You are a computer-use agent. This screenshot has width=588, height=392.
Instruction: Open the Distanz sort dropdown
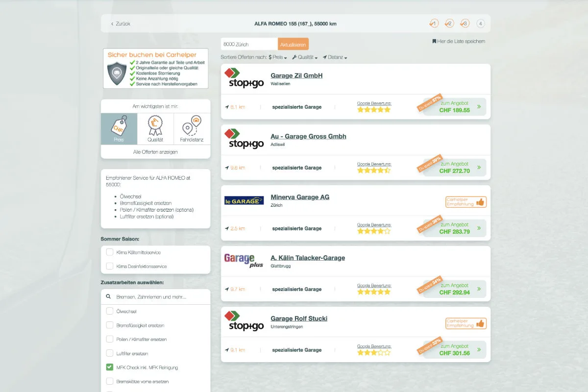[335, 57]
